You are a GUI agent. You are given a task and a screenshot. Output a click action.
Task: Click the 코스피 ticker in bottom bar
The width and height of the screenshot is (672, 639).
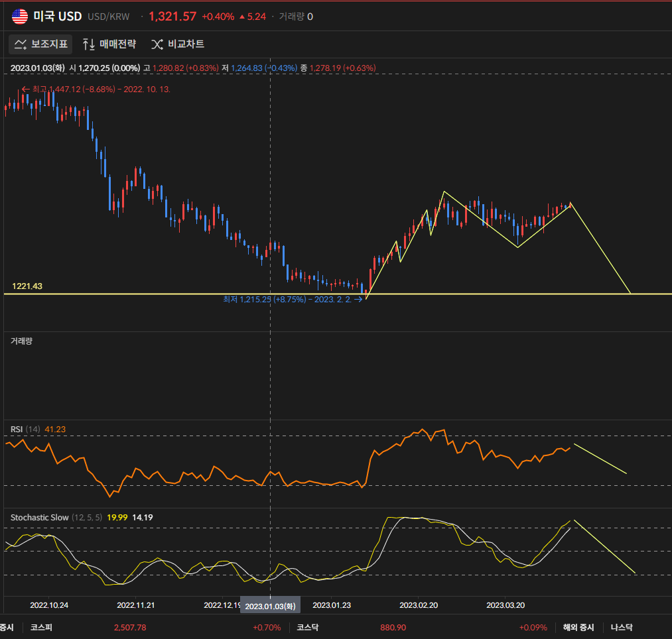(x=41, y=628)
